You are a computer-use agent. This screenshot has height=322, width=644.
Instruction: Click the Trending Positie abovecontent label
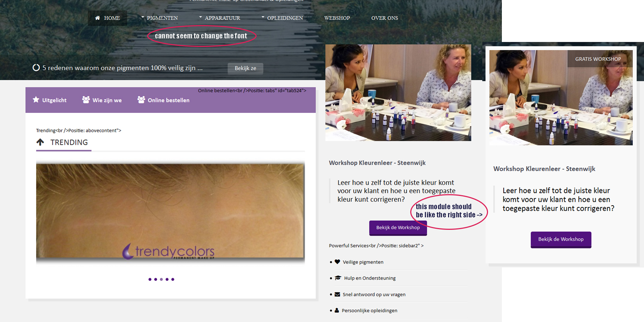click(x=79, y=130)
